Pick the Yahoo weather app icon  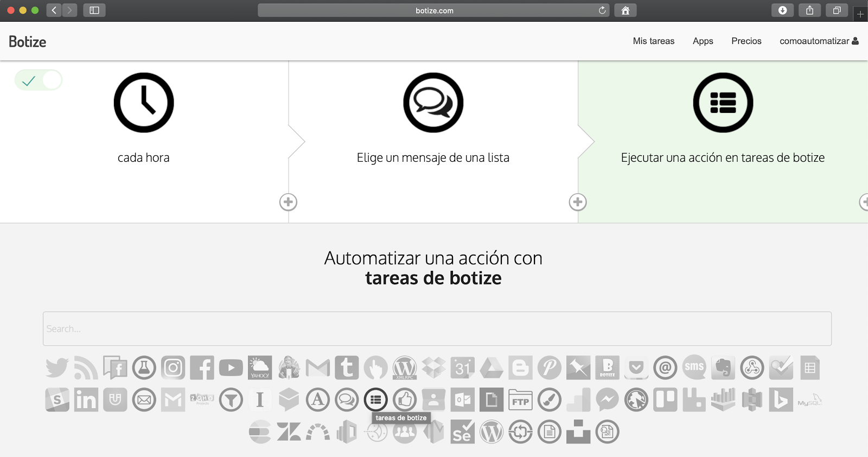coord(260,368)
